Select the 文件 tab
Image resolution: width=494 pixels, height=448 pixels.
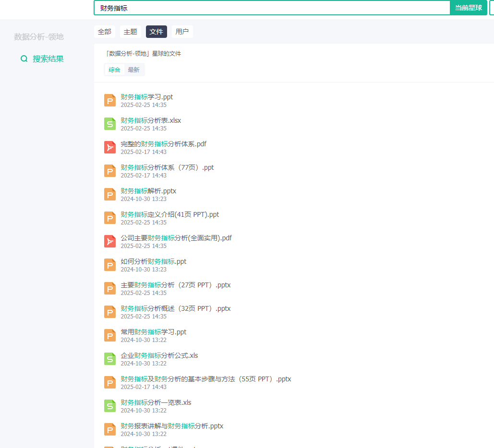157,32
